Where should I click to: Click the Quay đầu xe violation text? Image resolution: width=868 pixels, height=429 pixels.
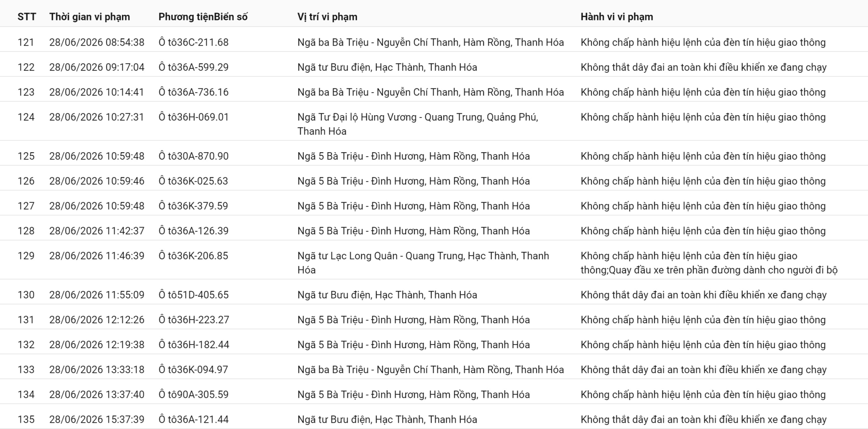(723, 270)
